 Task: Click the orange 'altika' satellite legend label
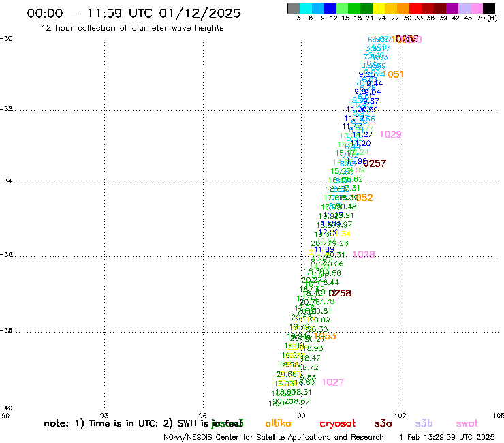click(278, 423)
